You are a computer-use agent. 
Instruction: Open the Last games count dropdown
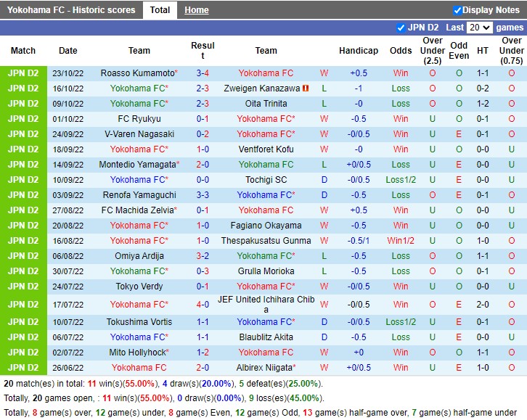coord(479,28)
